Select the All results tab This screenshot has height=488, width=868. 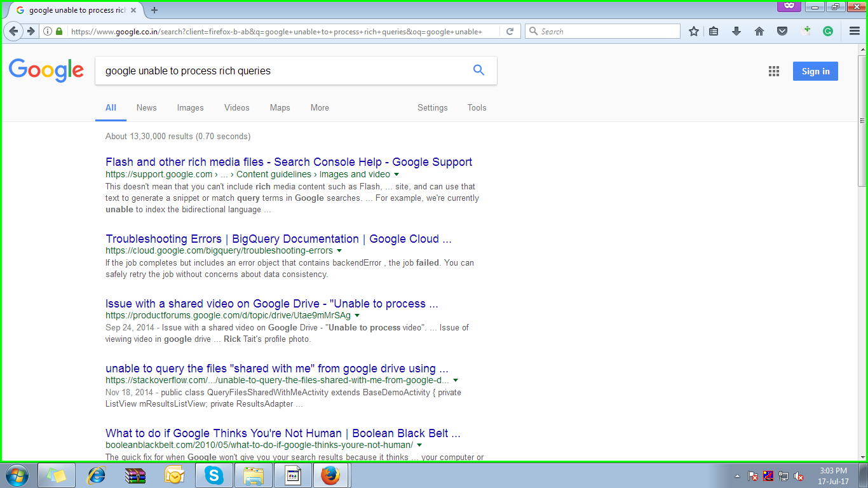click(111, 107)
